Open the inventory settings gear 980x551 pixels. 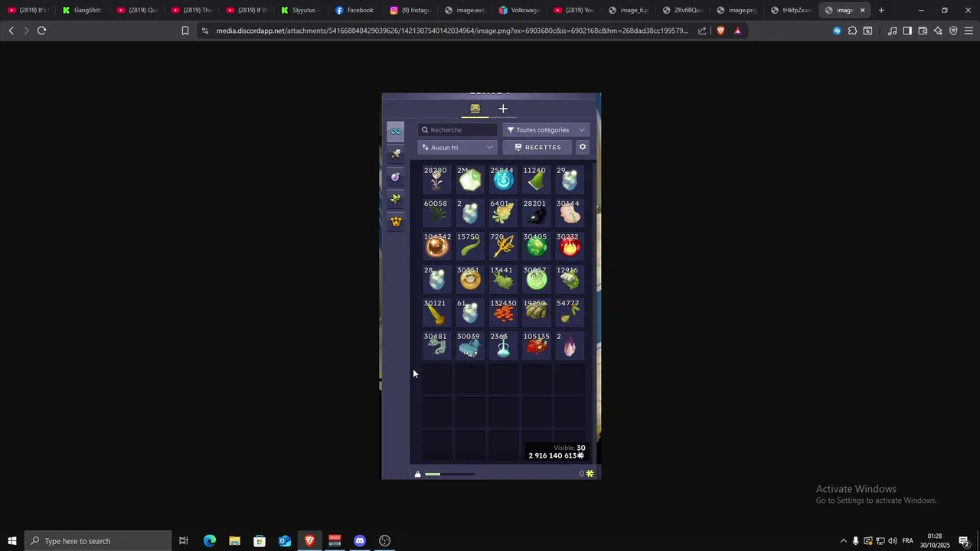pyautogui.click(x=583, y=147)
